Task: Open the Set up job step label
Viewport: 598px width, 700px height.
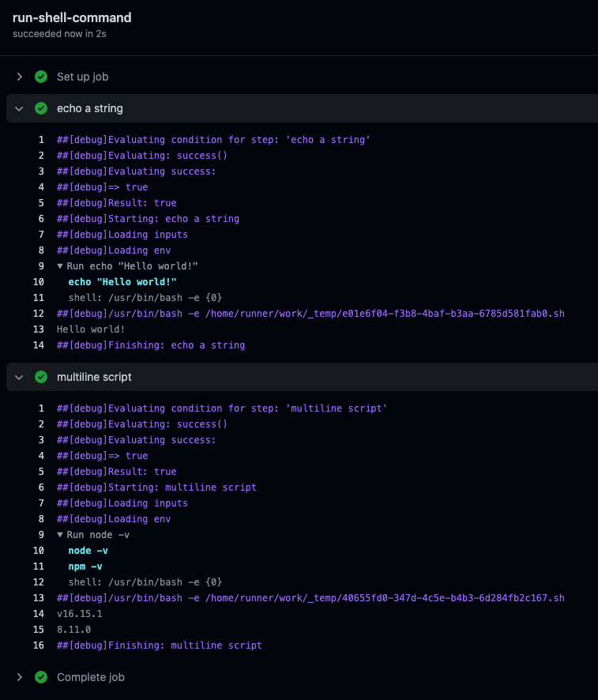Action: (x=82, y=77)
